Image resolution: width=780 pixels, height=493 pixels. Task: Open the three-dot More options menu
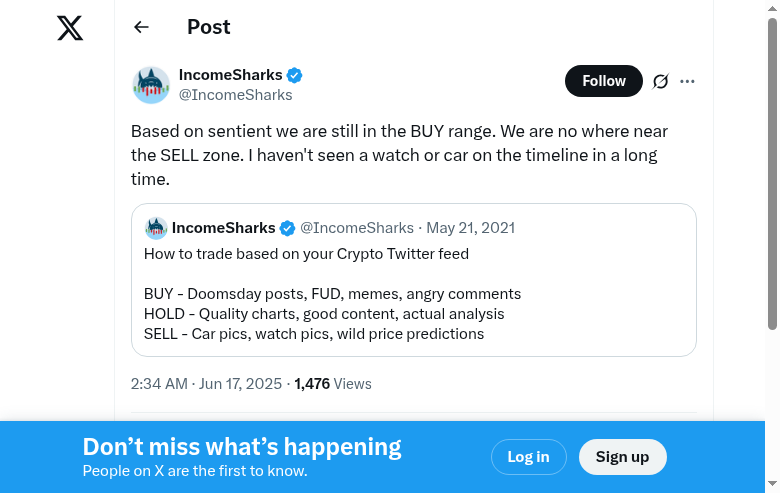click(687, 81)
